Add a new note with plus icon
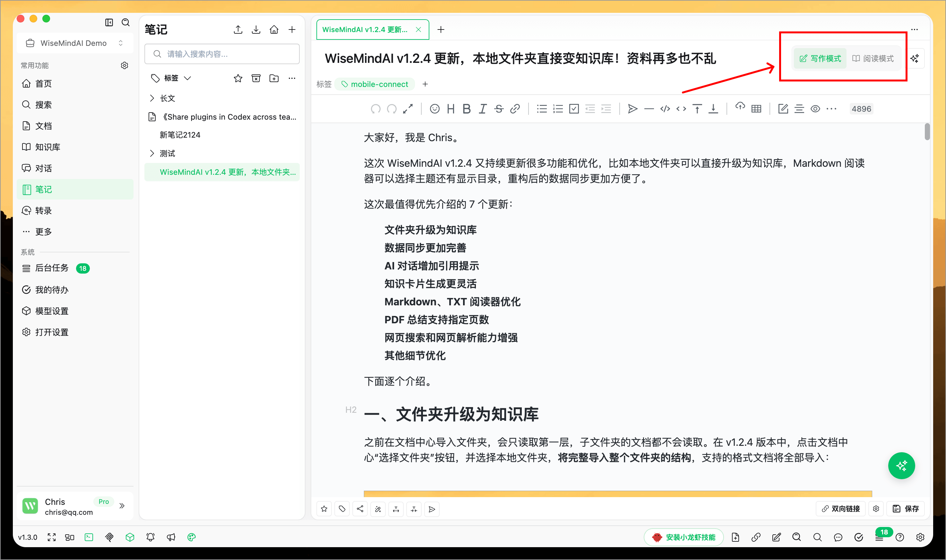 click(x=292, y=30)
